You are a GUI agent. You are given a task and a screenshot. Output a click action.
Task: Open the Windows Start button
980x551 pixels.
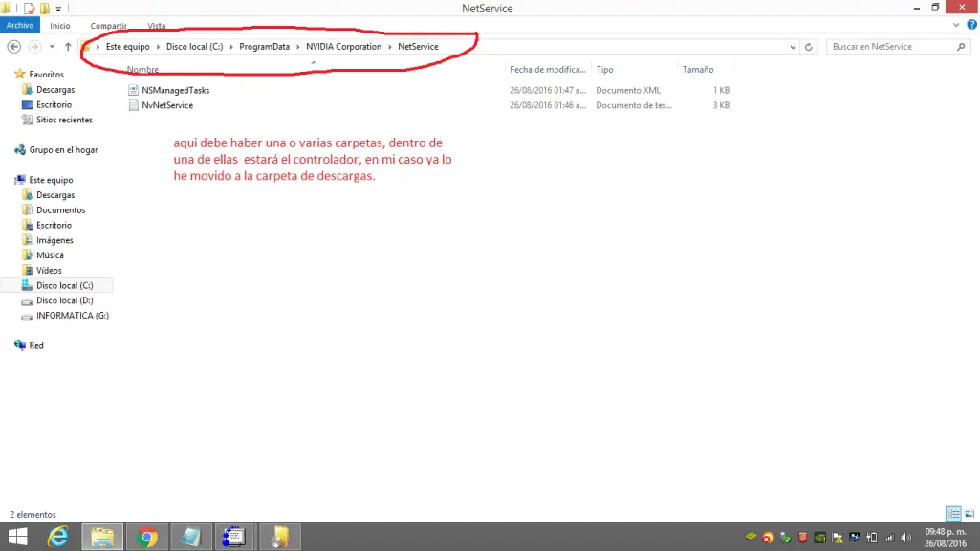pos(17,537)
